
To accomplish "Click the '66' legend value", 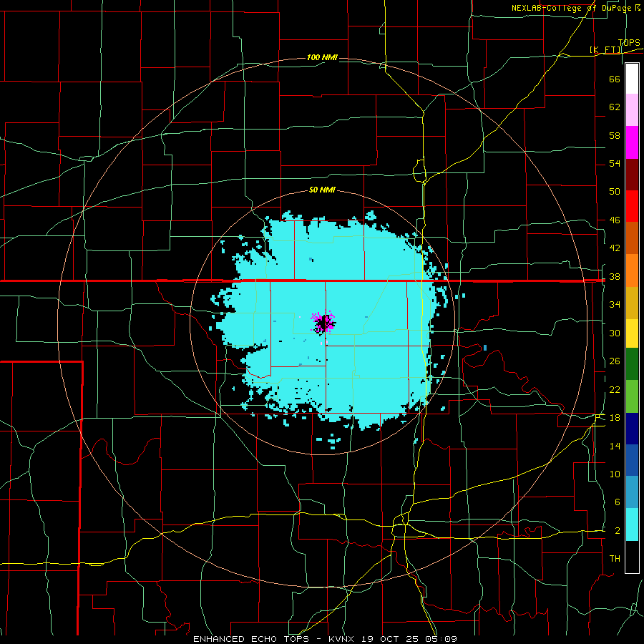I will (615, 79).
